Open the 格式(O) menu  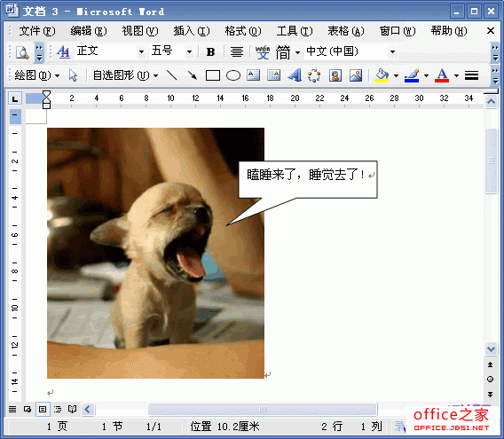point(243,31)
